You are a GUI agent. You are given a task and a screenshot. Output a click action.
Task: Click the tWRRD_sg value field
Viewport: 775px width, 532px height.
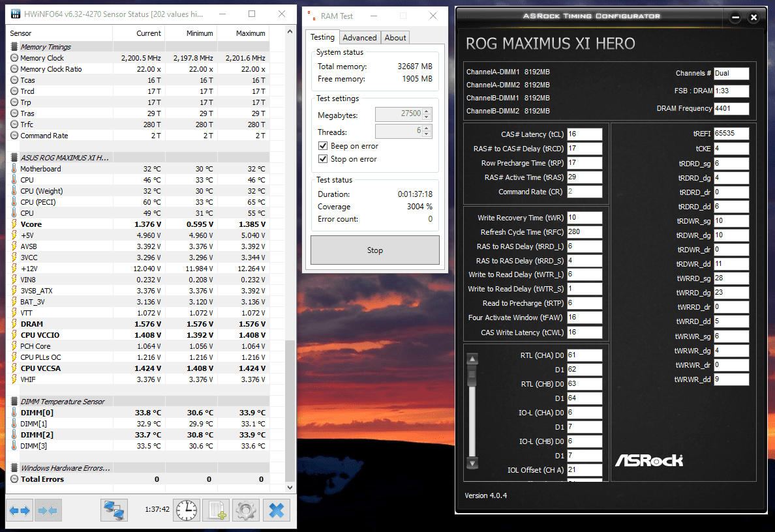coord(731,278)
